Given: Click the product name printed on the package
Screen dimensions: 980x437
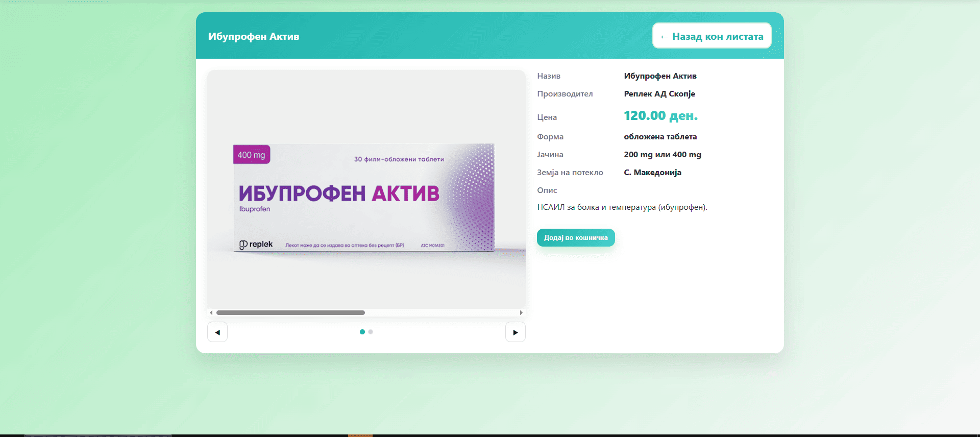Looking at the screenshot, I should [339, 193].
